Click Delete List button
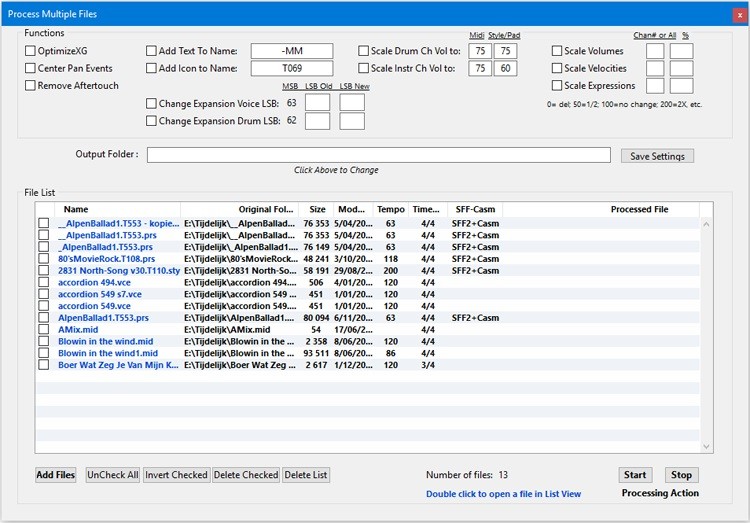750x523 pixels. click(306, 475)
